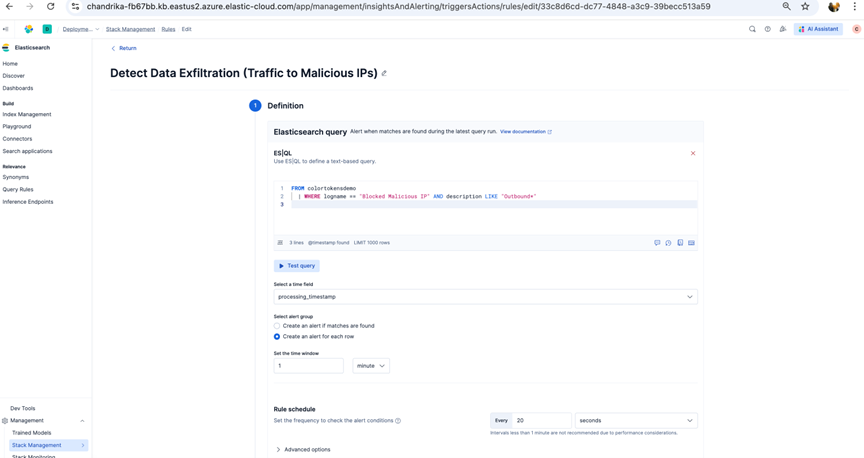The width and height of the screenshot is (864, 458).
Task: Open the time field dropdown processing_timestamp
Action: coord(485,297)
